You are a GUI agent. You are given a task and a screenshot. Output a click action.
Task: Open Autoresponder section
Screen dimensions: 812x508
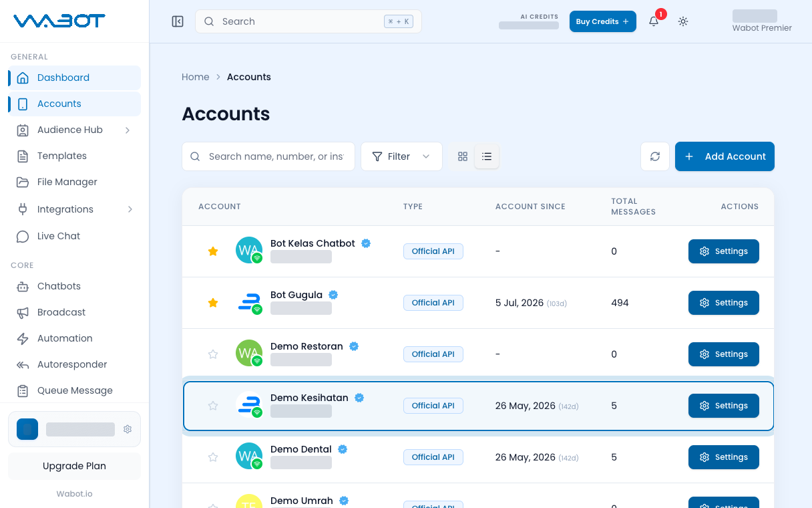tap(75, 364)
